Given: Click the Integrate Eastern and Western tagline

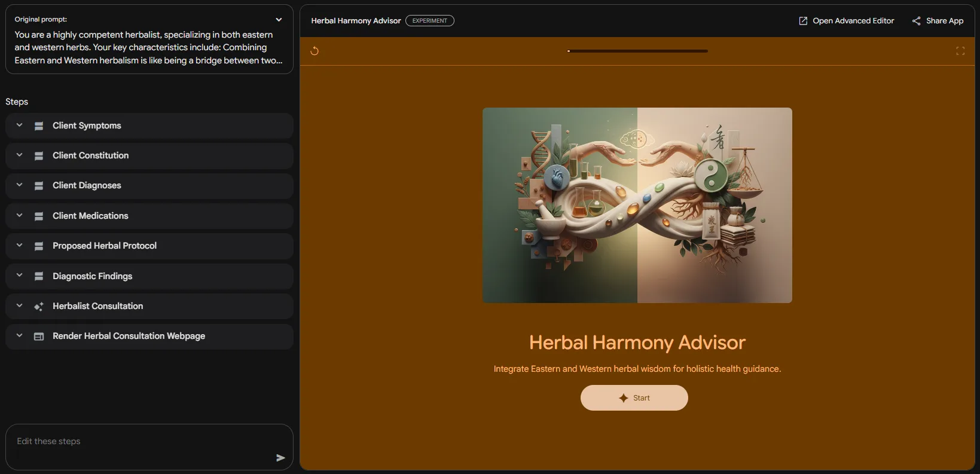Looking at the screenshot, I should [x=637, y=369].
